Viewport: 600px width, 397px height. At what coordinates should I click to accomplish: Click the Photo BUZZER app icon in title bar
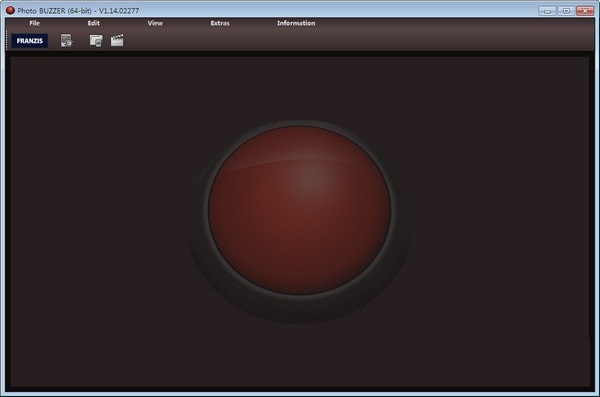pos(10,10)
